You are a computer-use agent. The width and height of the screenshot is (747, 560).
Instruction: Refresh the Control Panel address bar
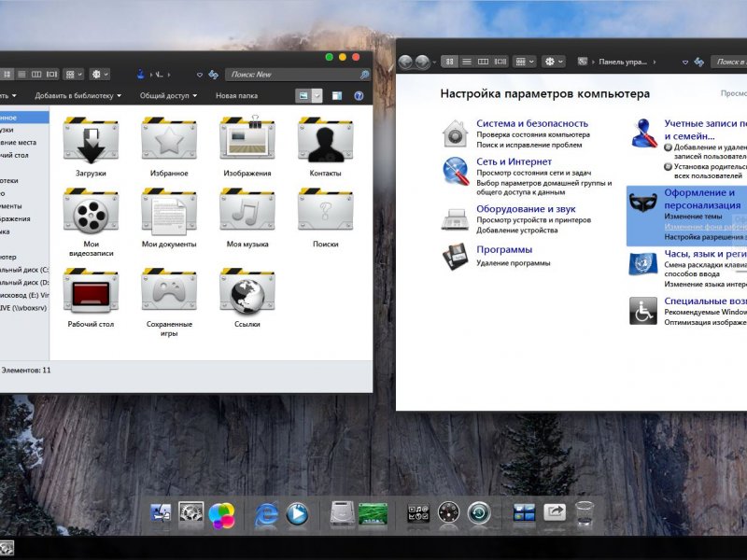pos(698,62)
